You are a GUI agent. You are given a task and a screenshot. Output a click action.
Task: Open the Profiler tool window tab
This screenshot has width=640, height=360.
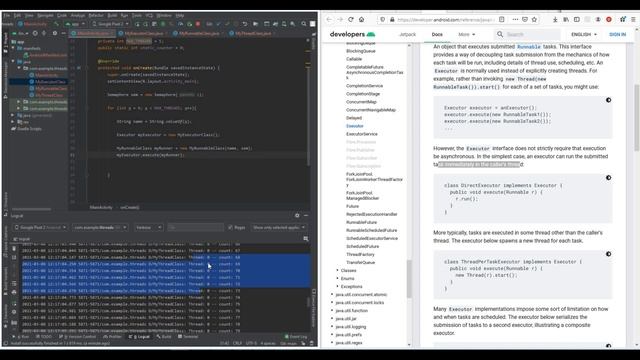click(x=112, y=337)
